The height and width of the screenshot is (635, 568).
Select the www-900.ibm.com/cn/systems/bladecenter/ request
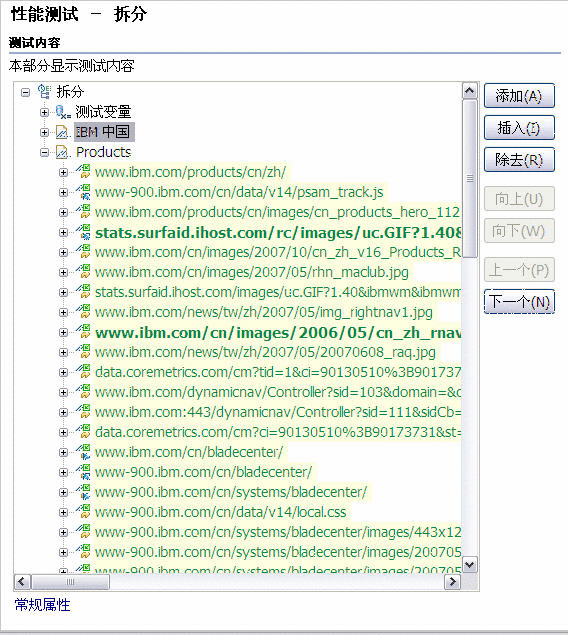click(x=231, y=492)
